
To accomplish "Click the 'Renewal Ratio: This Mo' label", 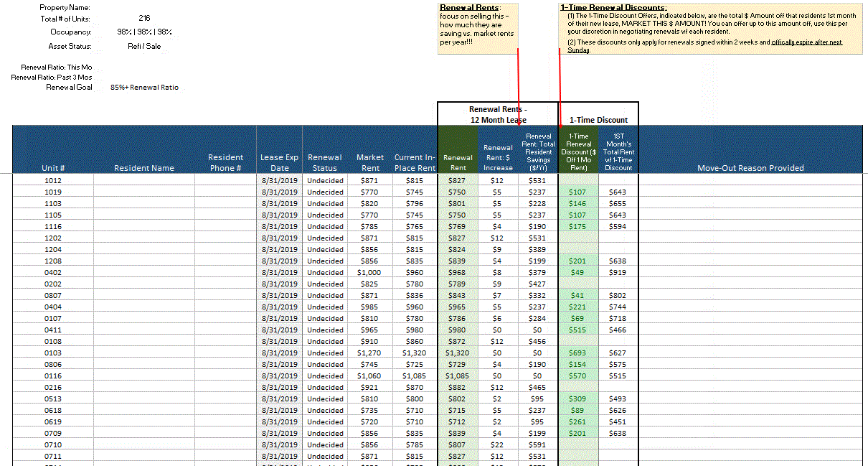I will point(57,67).
